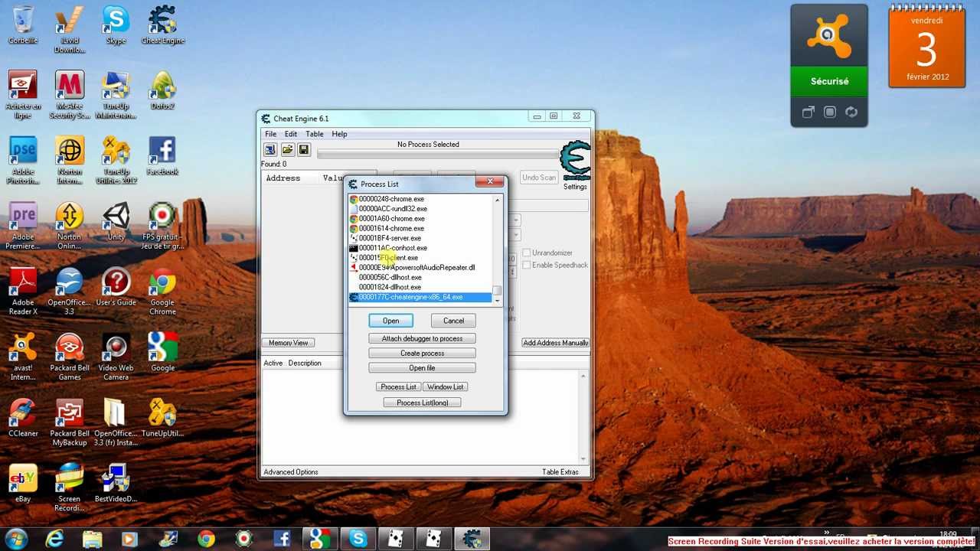Select the eBay desktop icon

(23, 483)
